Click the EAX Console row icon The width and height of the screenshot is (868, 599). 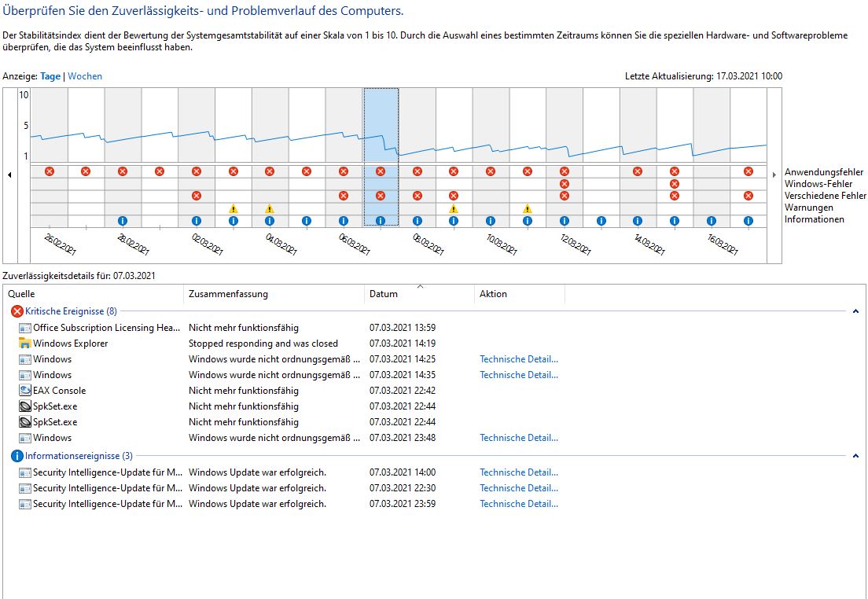25,390
